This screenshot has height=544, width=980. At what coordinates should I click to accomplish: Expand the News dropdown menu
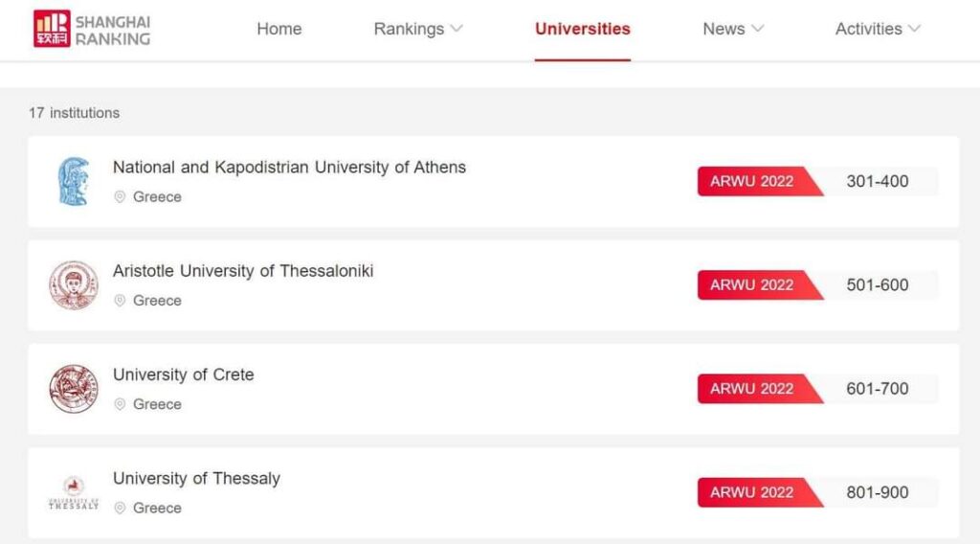point(733,29)
